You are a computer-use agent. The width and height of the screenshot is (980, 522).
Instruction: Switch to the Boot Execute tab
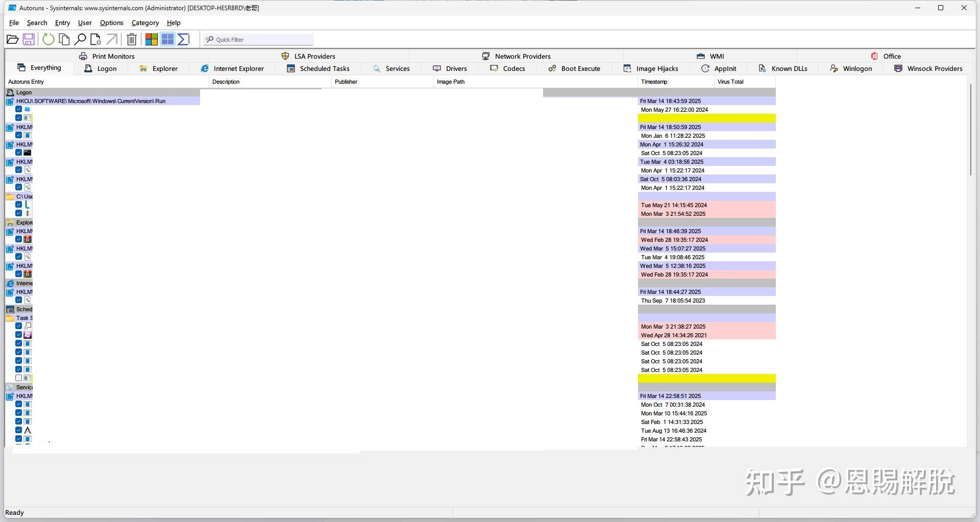coord(574,68)
